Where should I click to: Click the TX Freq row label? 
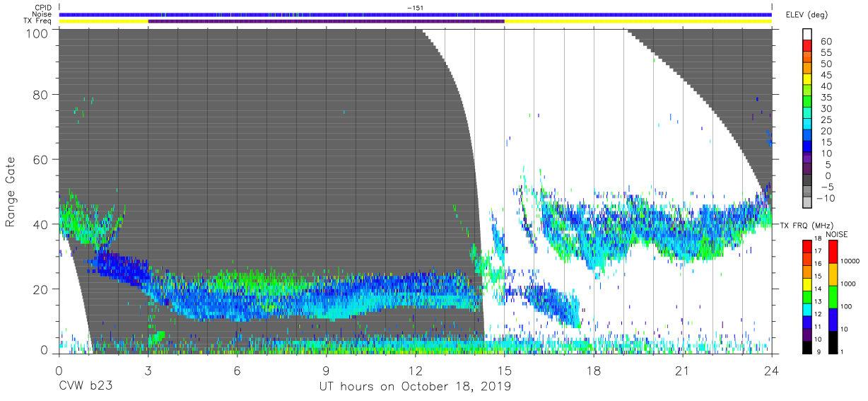click(38, 21)
